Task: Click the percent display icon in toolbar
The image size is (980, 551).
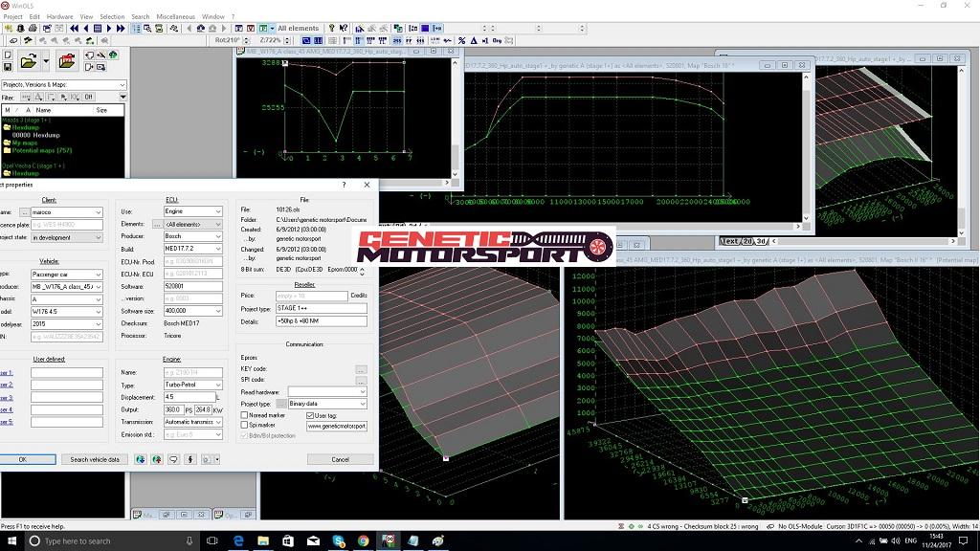Action: (461, 41)
